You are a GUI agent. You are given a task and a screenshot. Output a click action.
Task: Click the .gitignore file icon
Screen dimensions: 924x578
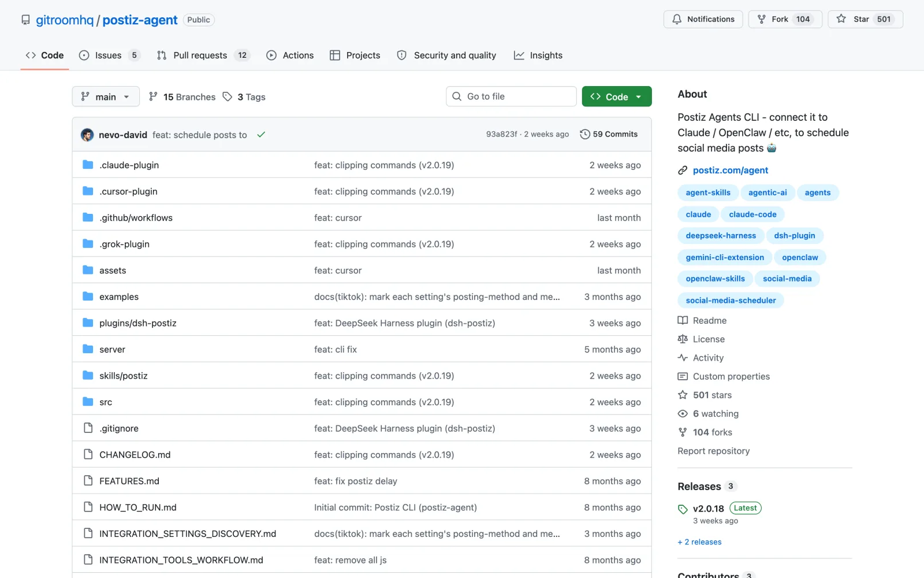coord(88,428)
